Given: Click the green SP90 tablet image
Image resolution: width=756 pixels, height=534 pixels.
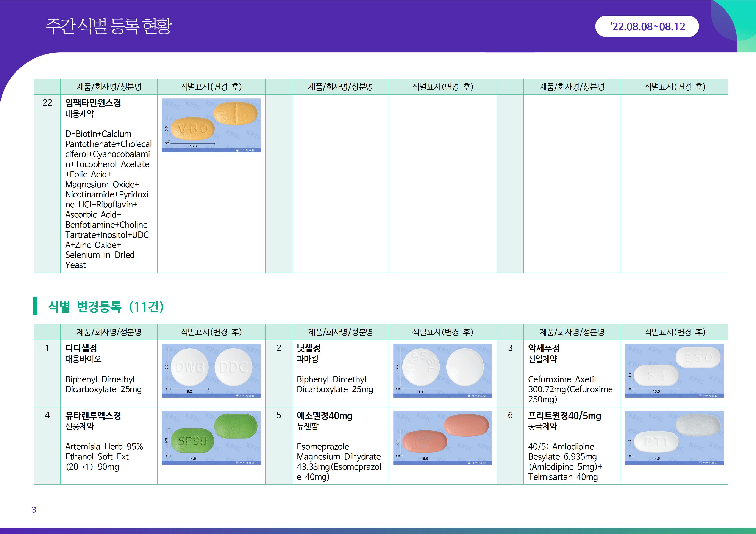Looking at the screenshot, I should pyautogui.click(x=211, y=438).
